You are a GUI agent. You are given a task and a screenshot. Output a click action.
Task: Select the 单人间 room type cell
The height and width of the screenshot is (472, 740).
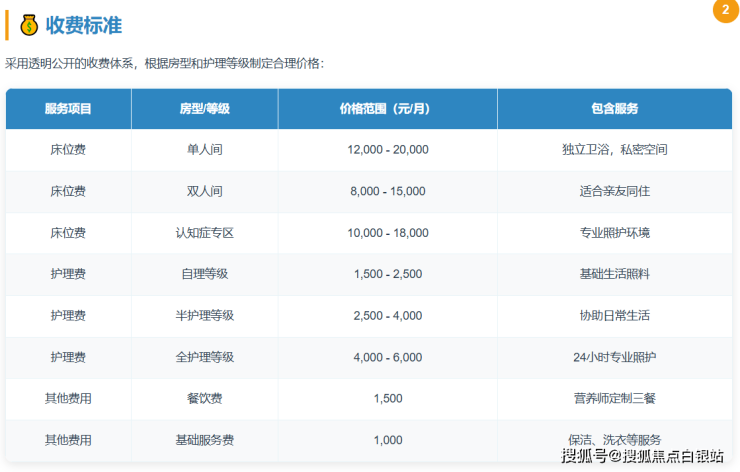tap(204, 150)
